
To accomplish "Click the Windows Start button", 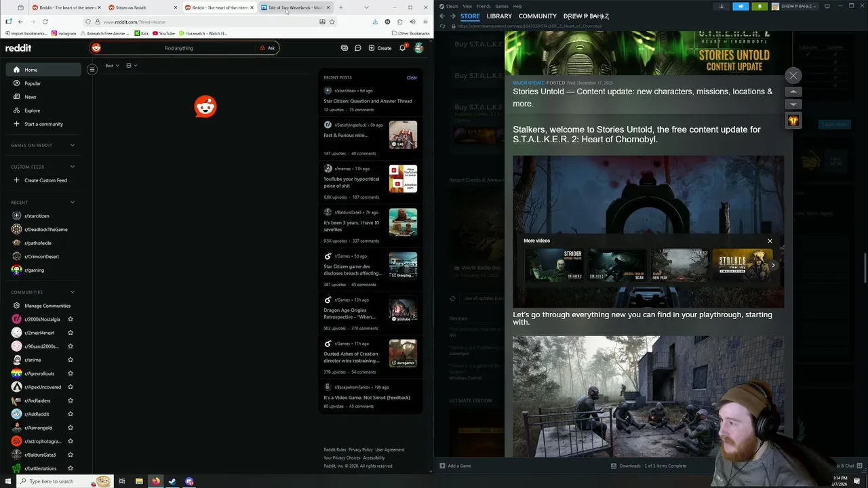I will coord(7,481).
